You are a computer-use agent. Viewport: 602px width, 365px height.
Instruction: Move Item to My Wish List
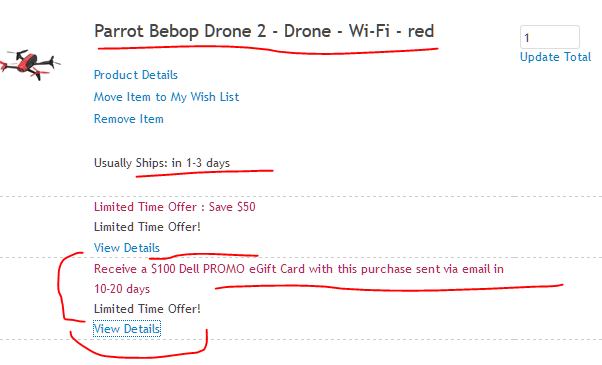[166, 97]
